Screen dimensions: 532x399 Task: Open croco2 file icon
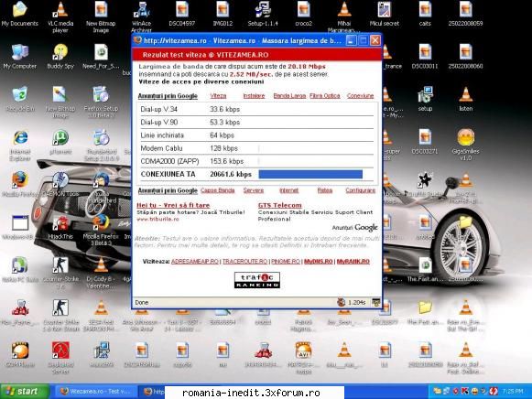[x=303, y=15]
